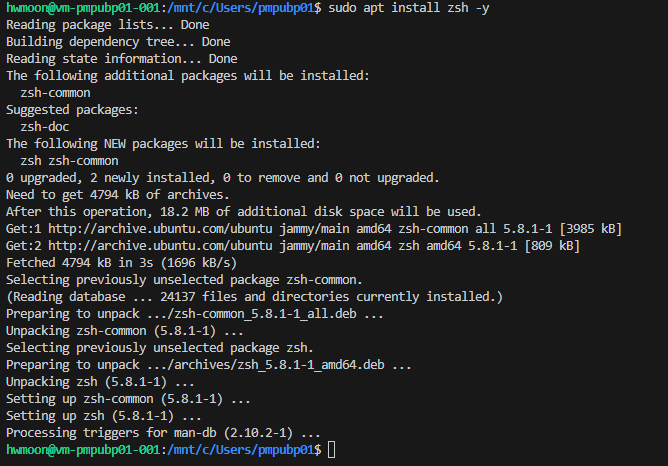668x466 pixels.
Task: Click the 'Unpacking zsh (5.8.1-1)' line
Action: (100, 382)
